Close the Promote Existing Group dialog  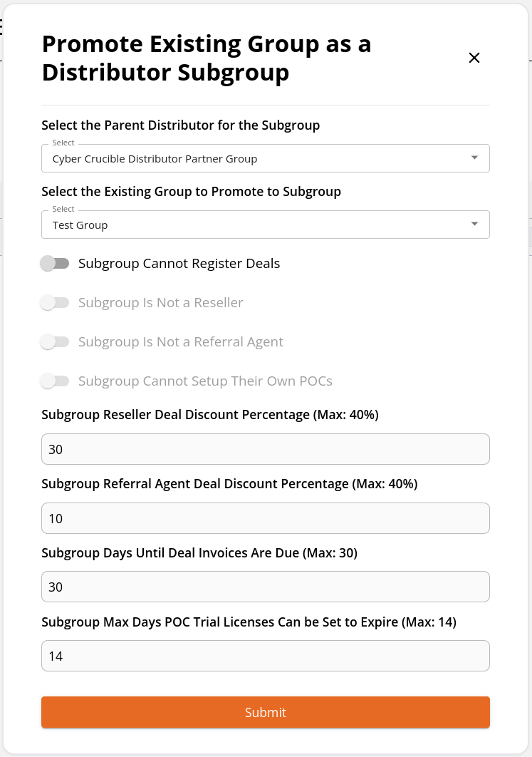(x=474, y=58)
